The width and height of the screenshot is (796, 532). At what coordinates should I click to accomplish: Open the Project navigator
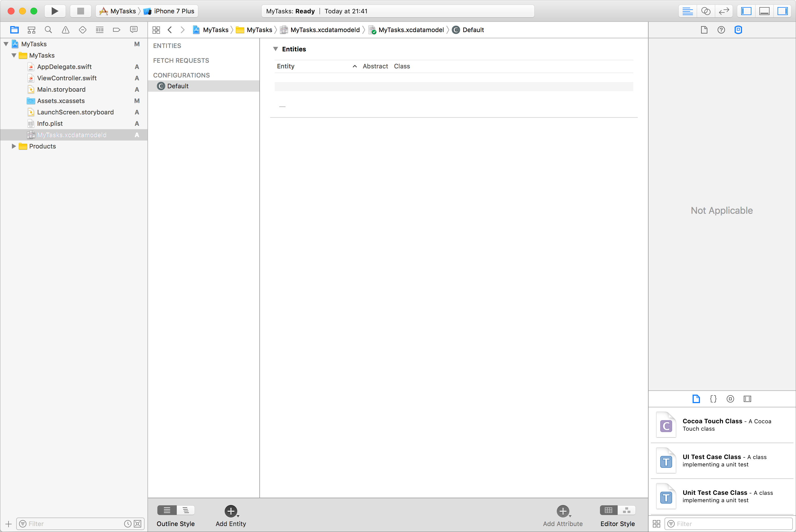14,30
